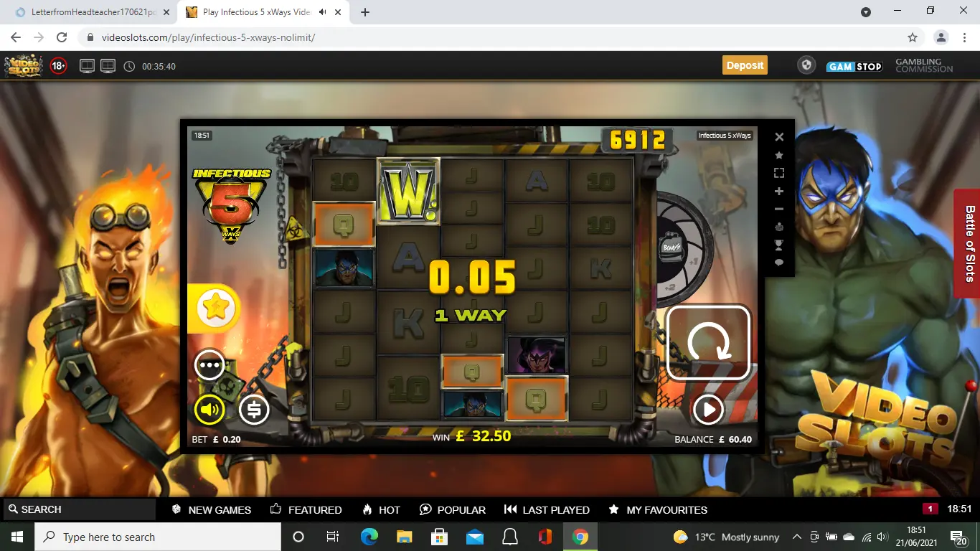Click the Videoslots logo in header
This screenshot has height=551, width=980.
pyautogui.click(x=24, y=66)
